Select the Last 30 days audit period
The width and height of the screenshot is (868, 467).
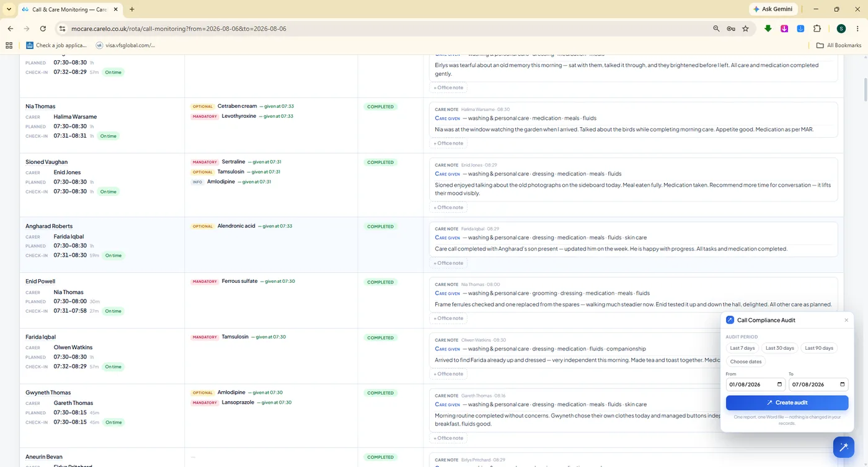coord(779,348)
